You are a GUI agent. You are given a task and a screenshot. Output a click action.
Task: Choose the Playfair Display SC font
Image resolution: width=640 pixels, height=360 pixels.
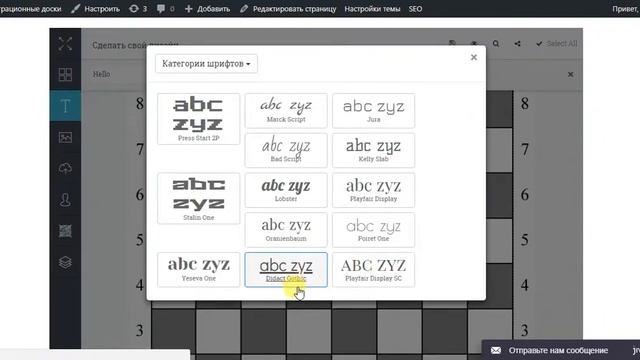click(373, 269)
